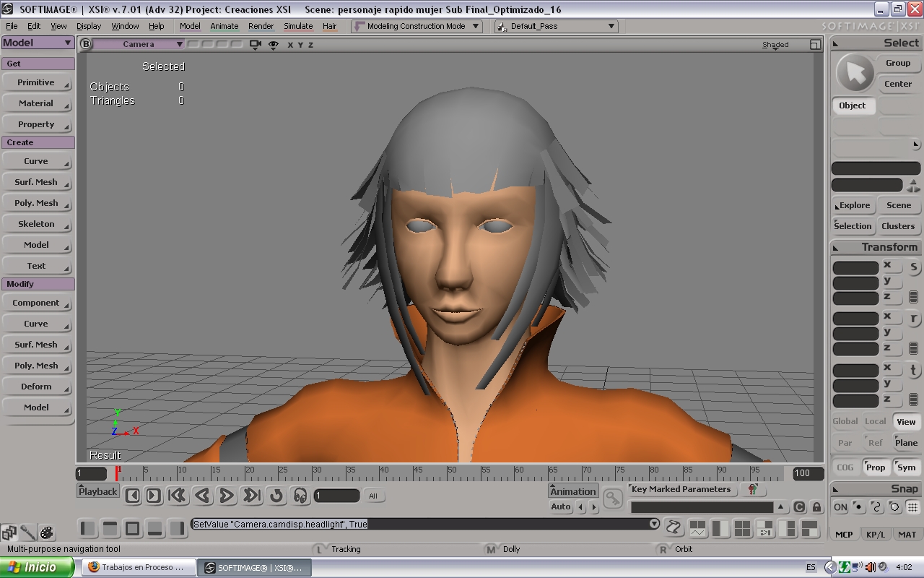Play the animation backward
Viewport: 924px width, 578px height.
(202, 496)
